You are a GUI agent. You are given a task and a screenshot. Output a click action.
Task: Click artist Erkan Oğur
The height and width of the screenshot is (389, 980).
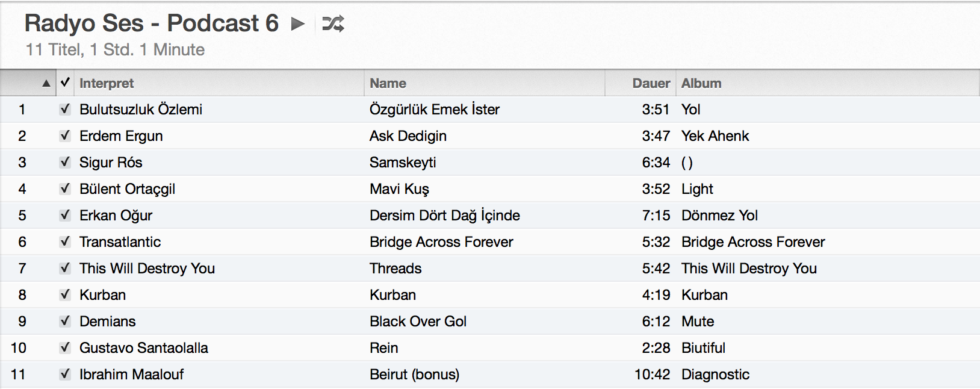click(x=116, y=216)
